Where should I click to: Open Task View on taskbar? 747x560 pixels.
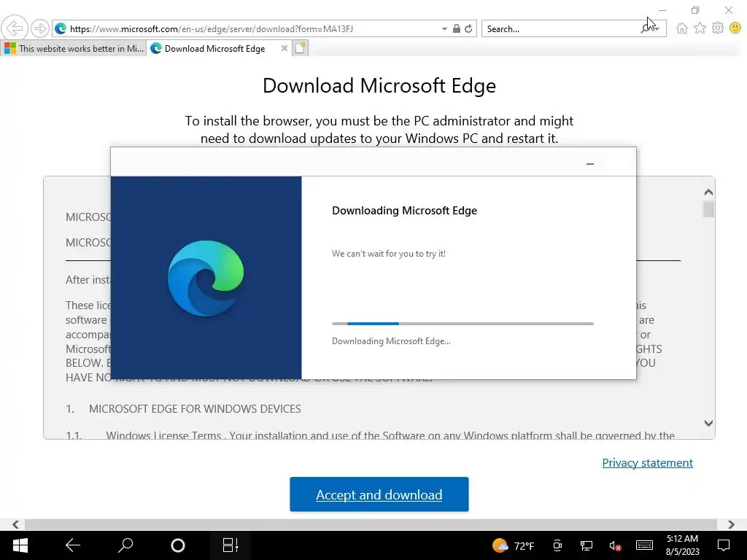(230, 545)
